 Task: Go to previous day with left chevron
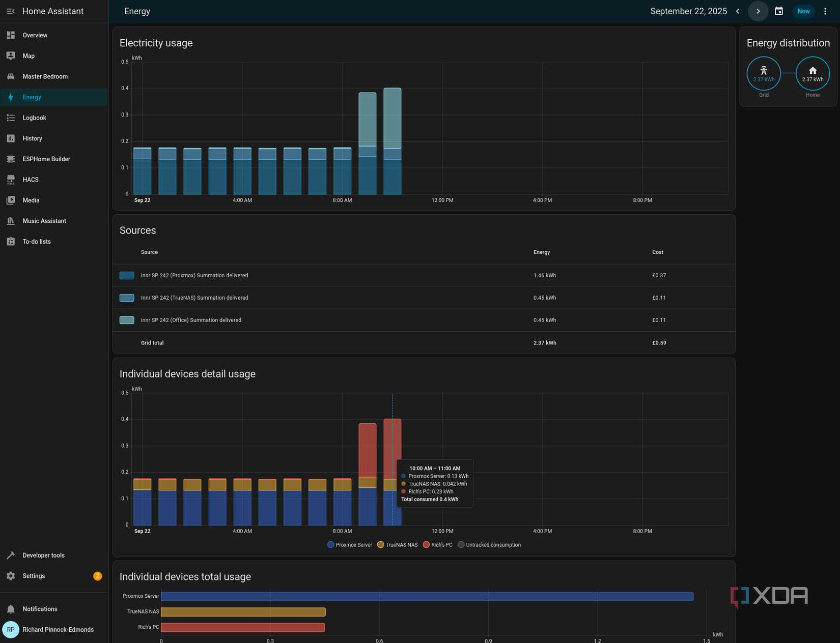click(737, 11)
